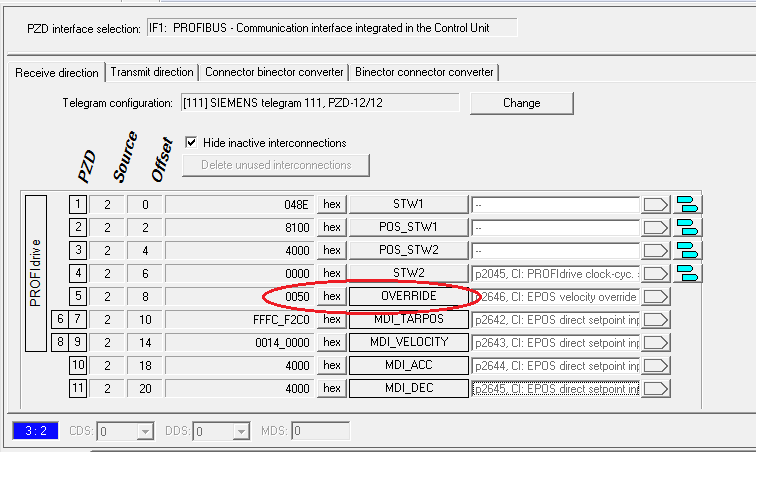The width and height of the screenshot is (768, 480).
Task: Open the DDS dropdown
Action: 240,432
